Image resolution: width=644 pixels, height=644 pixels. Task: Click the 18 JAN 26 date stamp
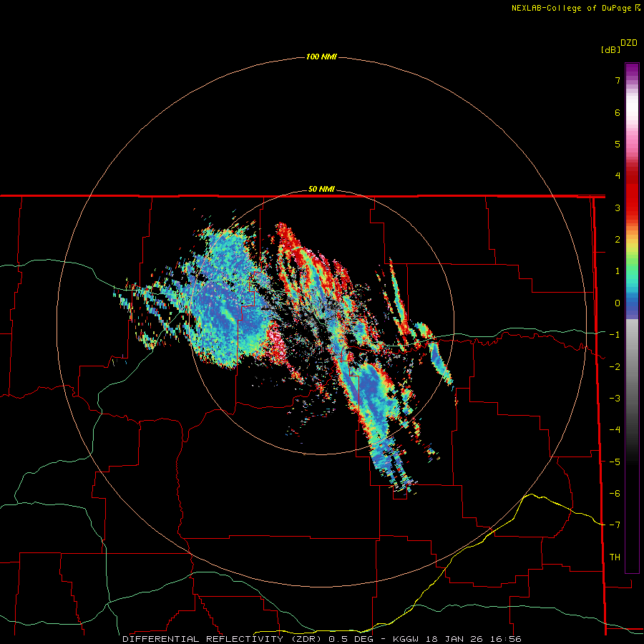click(x=454, y=639)
